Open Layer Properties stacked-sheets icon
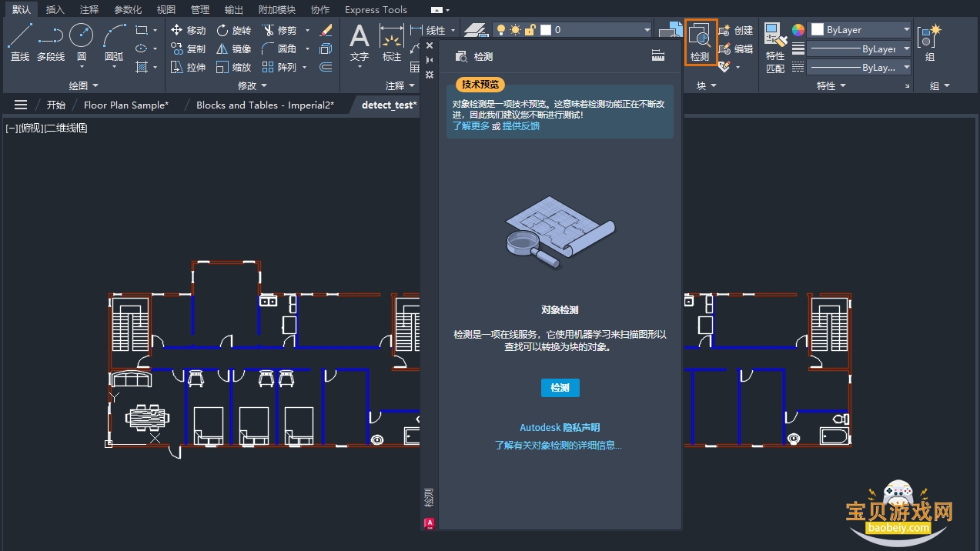The width and height of the screenshot is (980, 551). [477, 31]
